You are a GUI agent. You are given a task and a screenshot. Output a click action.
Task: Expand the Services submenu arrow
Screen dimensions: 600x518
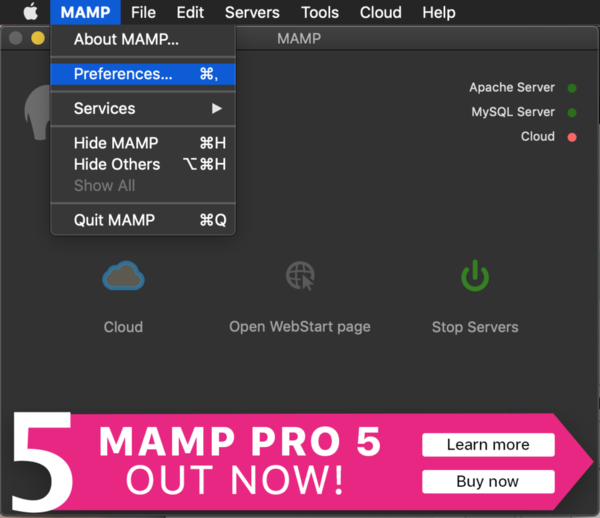click(217, 109)
